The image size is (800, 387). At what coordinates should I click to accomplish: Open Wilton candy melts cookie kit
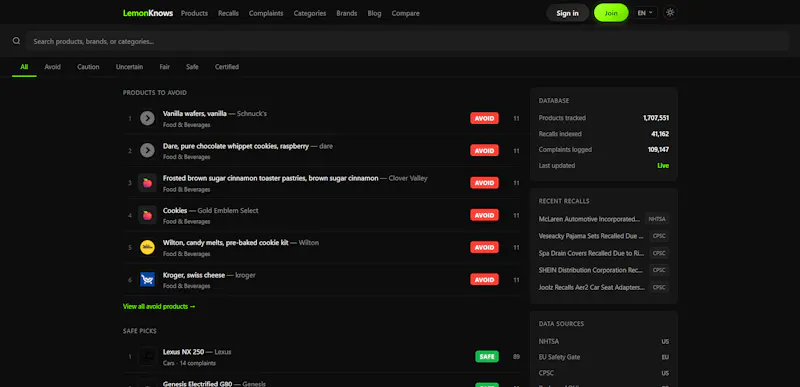[x=226, y=243]
